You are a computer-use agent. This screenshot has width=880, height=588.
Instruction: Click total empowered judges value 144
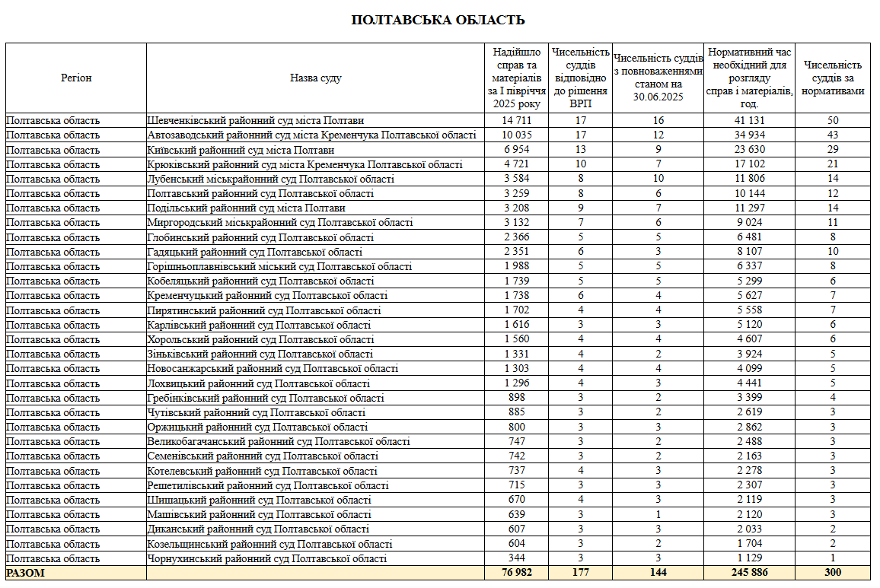pyautogui.click(x=658, y=572)
